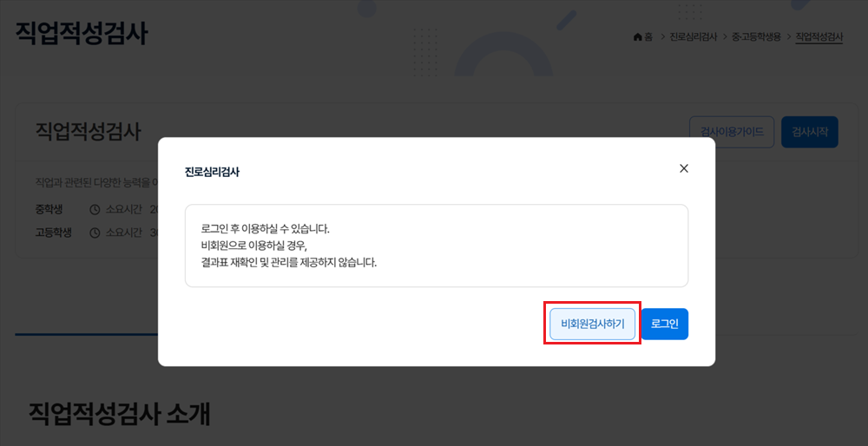Click clock icon next to 고등학생
This screenshot has height=446, width=868.
[95, 233]
